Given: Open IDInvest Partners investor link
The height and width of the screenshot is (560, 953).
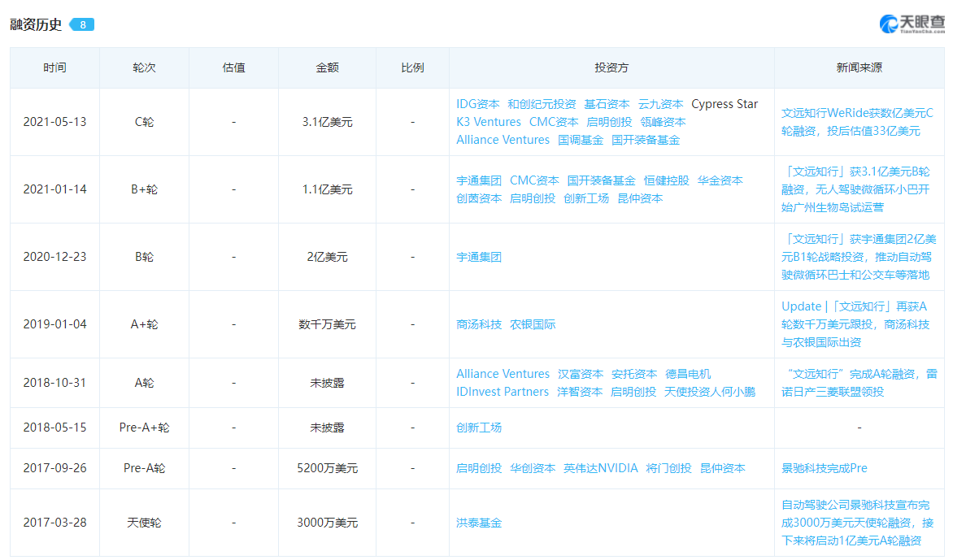Looking at the screenshot, I should pos(502,392).
